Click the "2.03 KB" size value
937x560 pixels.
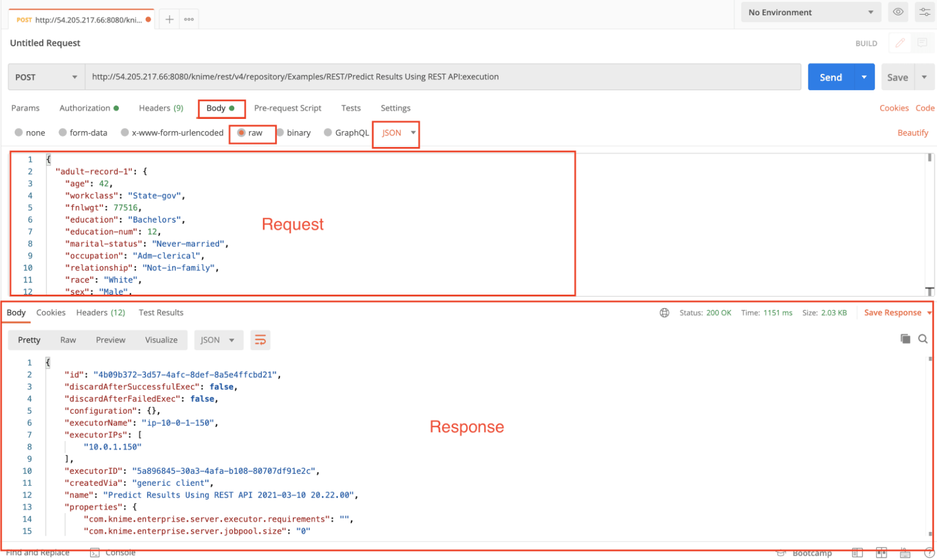click(x=834, y=313)
